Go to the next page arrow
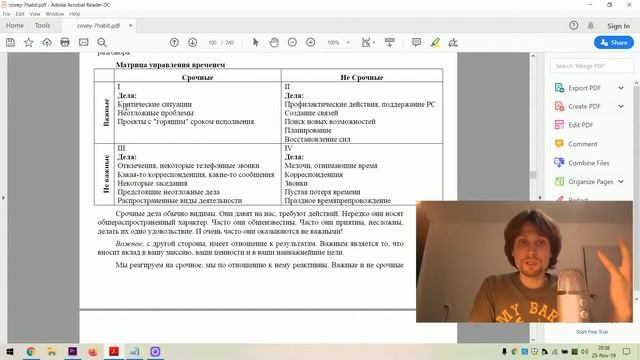 [x=193, y=42]
